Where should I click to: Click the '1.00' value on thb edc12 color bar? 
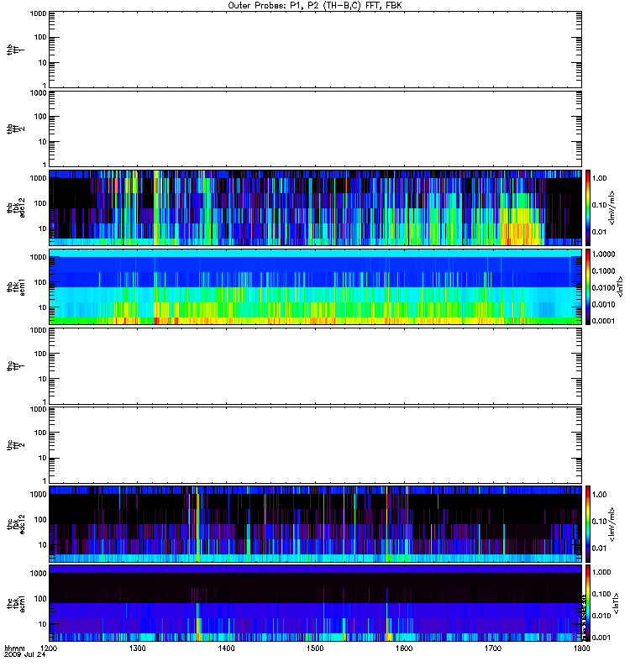click(600, 178)
